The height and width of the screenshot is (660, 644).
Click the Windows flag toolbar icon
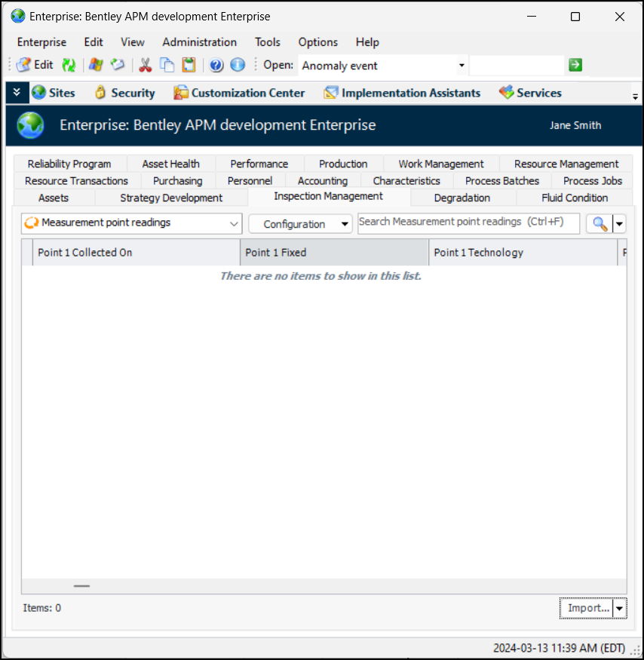click(96, 65)
